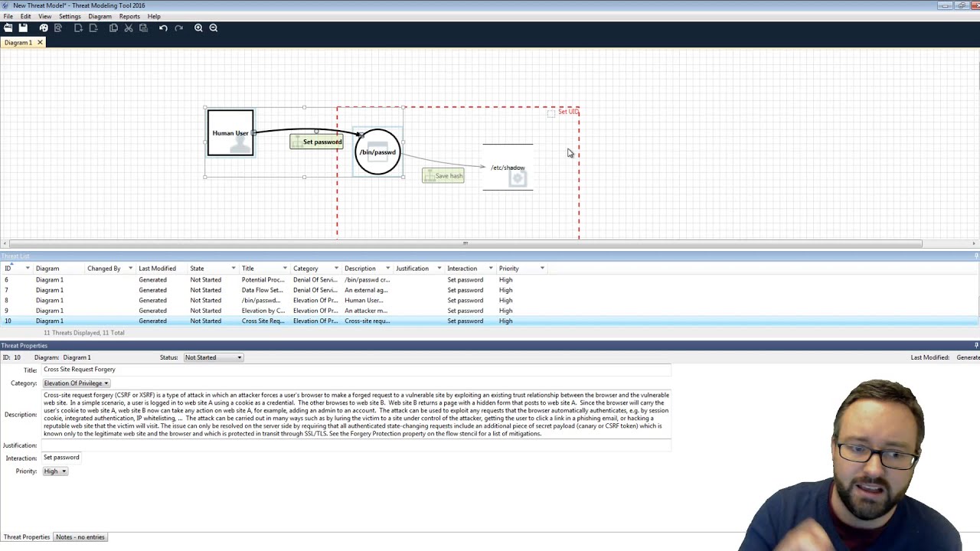This screenshot has height=551, width=980.
Task: Select threat row 6 Potential Proc...
Action: point(490,280)
